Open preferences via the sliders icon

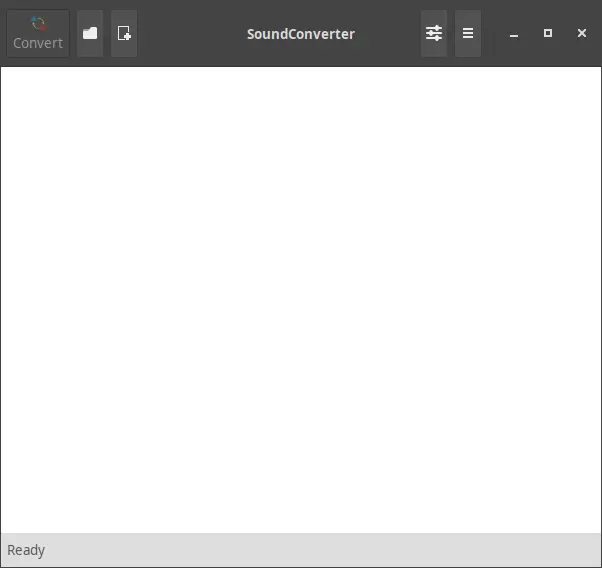click(x=434, y=33)
